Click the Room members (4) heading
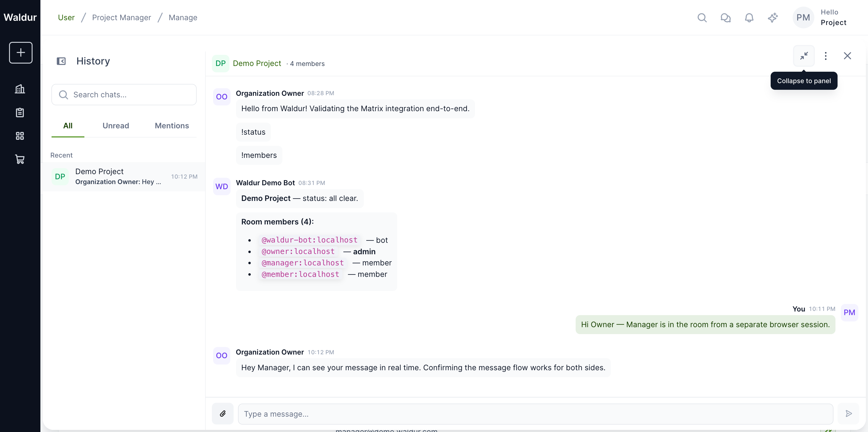The height and width of the screenshot is (432, 868). 277,222
